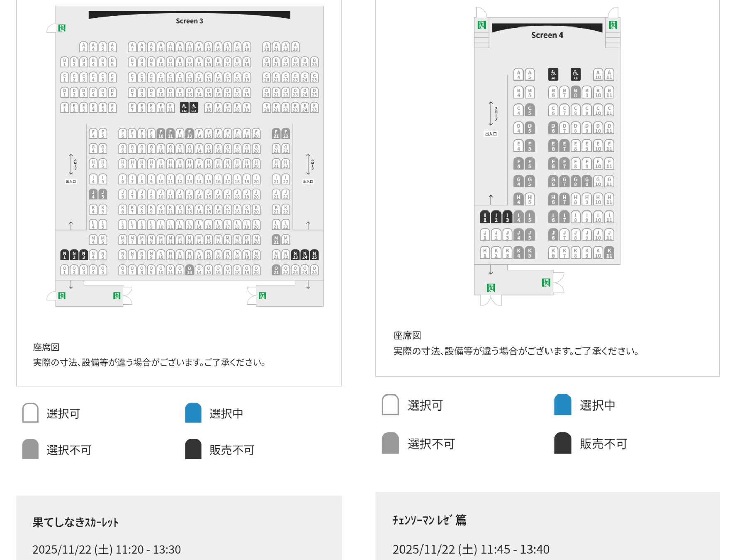The height and width of the screenshot is (560, 737).
Task: Click Screen 3's bottom-right emergency exit icon
Action: click(x=262, y=296)
